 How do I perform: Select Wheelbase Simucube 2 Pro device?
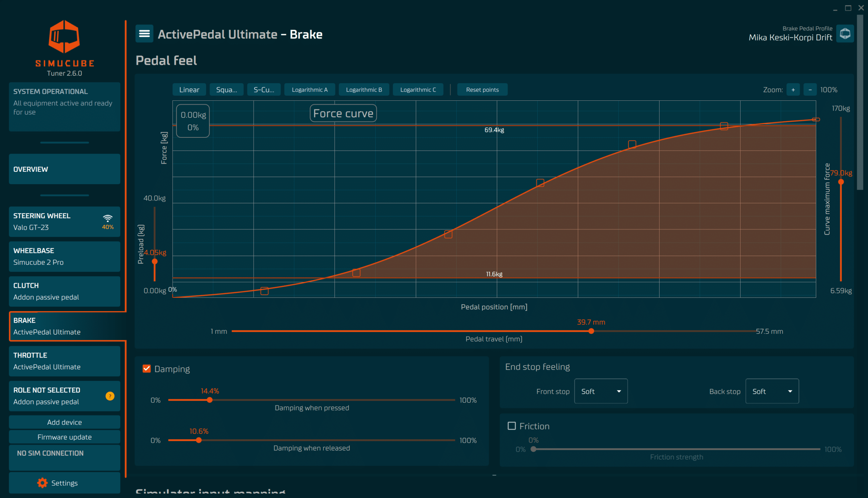(64, 256)
